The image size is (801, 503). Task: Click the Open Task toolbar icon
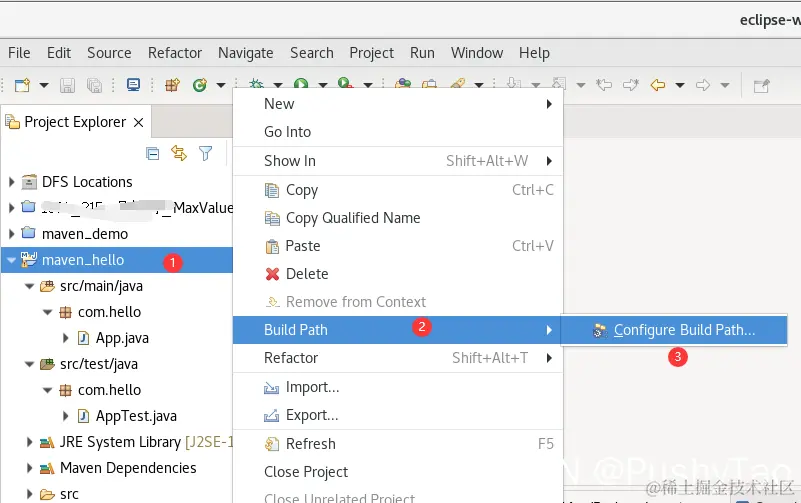coord(429,84)
